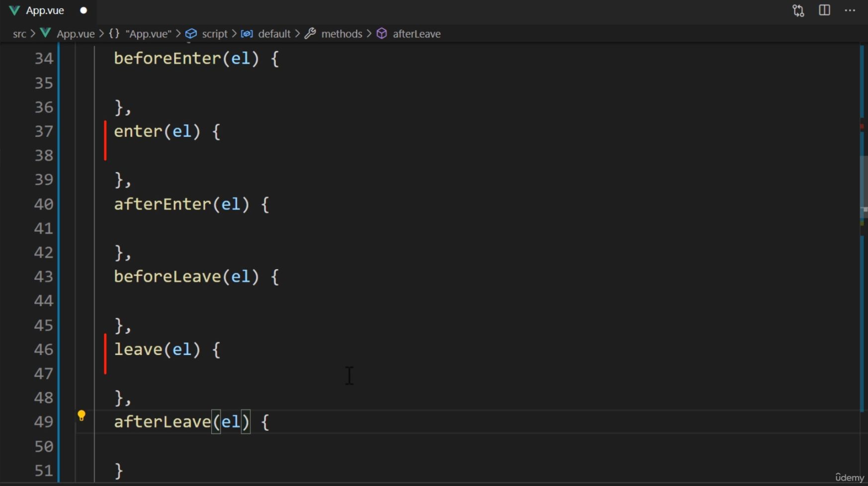Click the script cube icon in breadcrumb
868x486 pixels.
click(191, 34)
